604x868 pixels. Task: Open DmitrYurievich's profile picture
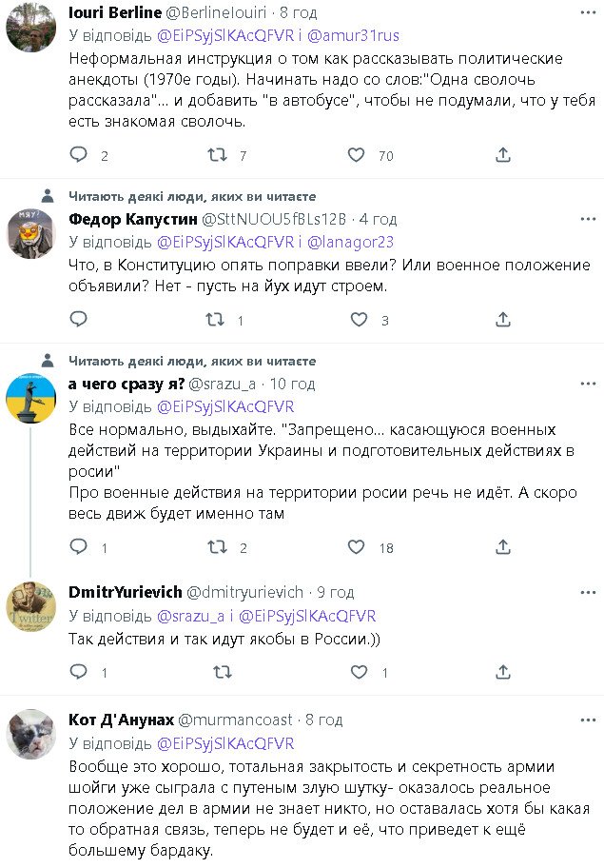30,605
